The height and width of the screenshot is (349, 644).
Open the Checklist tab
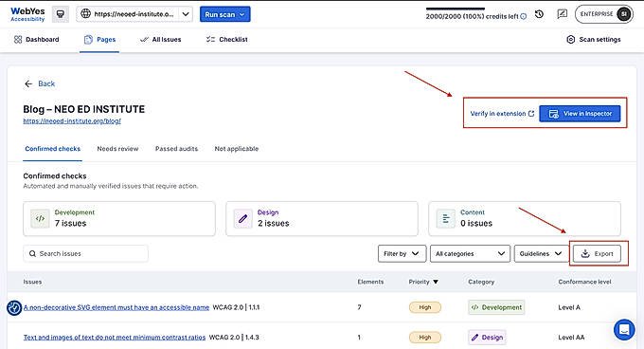coord(226,40)
